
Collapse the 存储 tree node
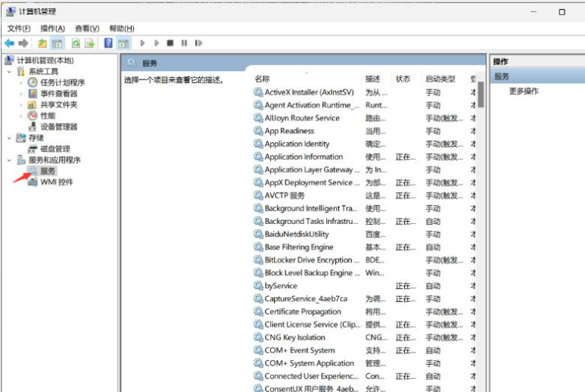tap(9, 138)
